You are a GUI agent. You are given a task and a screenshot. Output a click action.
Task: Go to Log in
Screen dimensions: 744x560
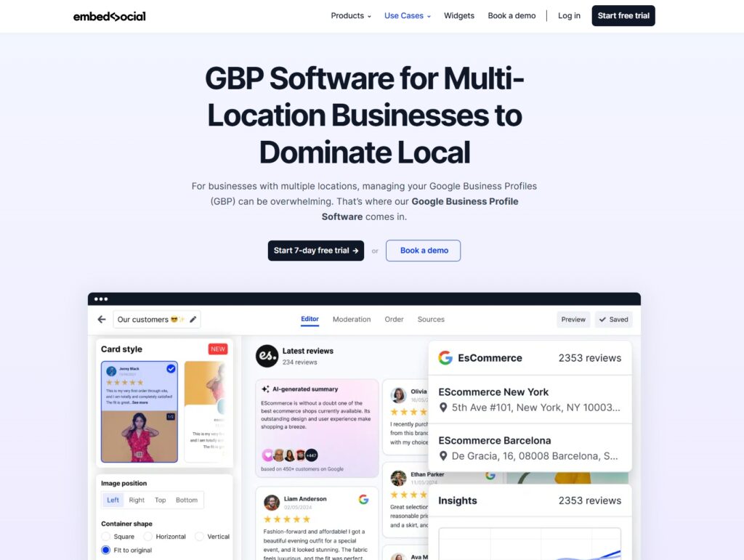(x=569, y=16)
